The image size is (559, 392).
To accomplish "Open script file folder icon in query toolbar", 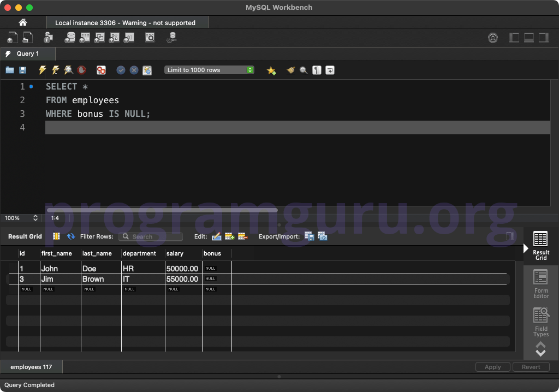I will (10, 70).
